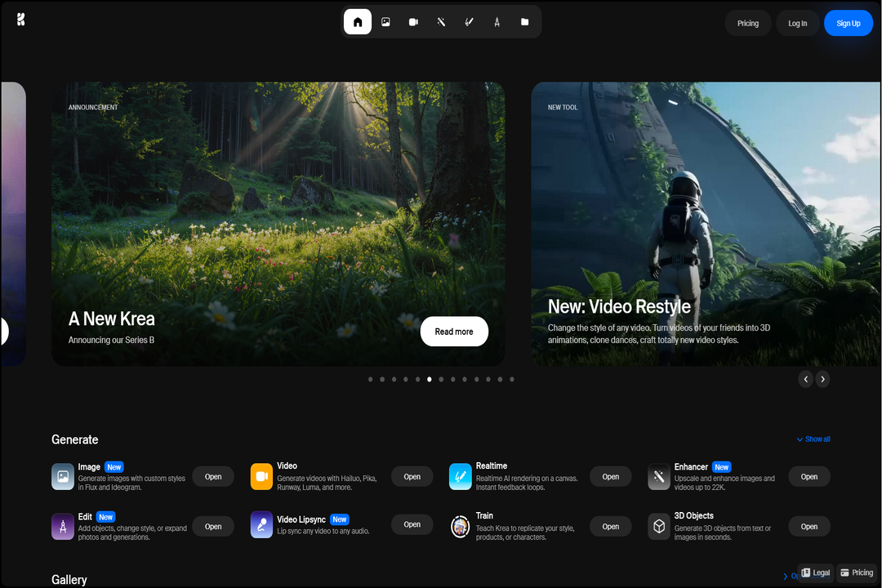Image resolution: width=882 pixels, height=588 pixels.
Task: Click the New badge next to Image
Action: (x=114, y=467)
